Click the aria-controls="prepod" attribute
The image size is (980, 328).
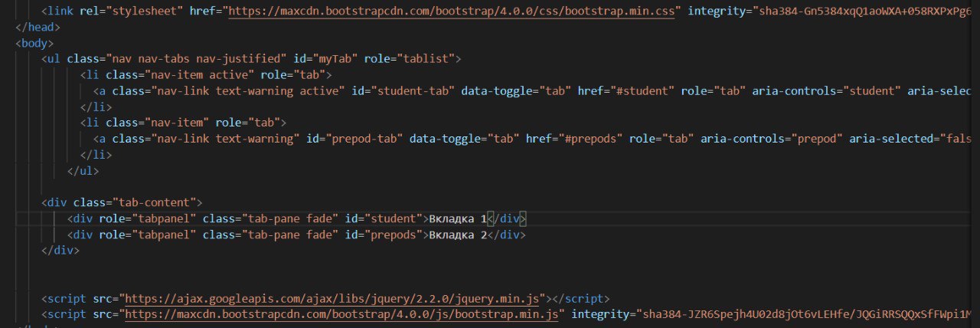[772, 139]
